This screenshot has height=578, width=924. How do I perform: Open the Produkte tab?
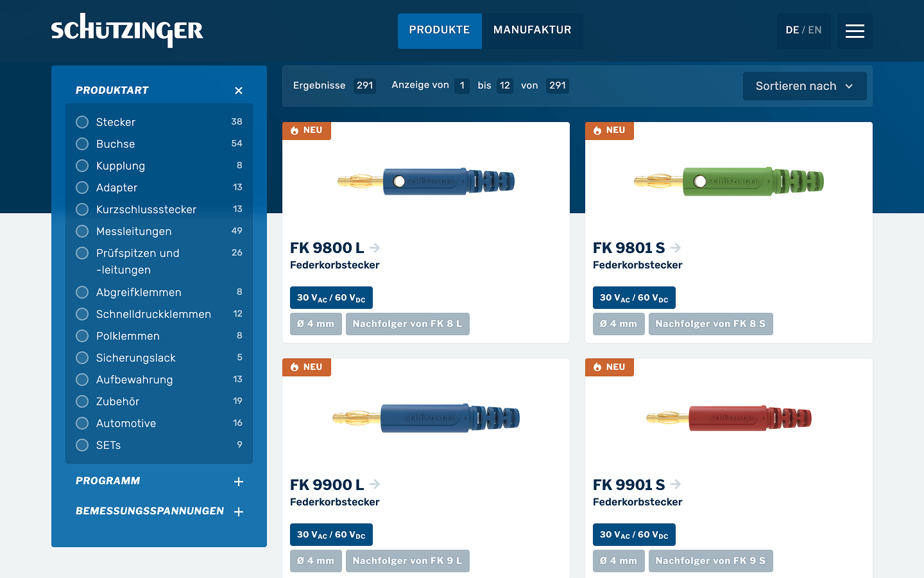click(x=440, y=31)
